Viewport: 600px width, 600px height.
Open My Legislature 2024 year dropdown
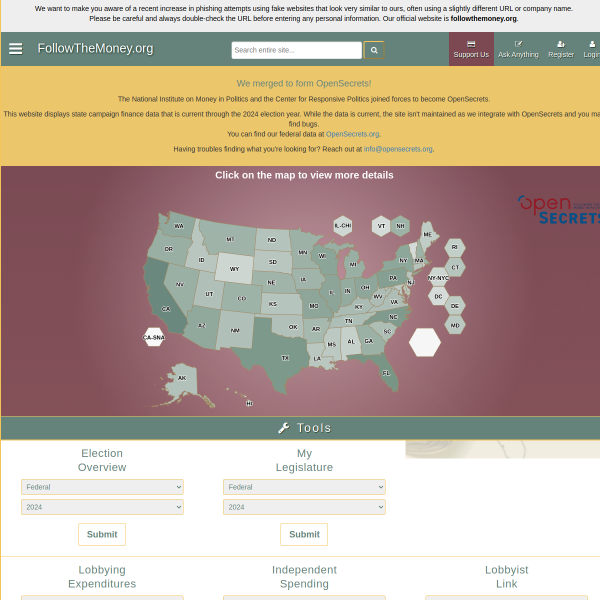pyautogui.click(x=304, y=507)
